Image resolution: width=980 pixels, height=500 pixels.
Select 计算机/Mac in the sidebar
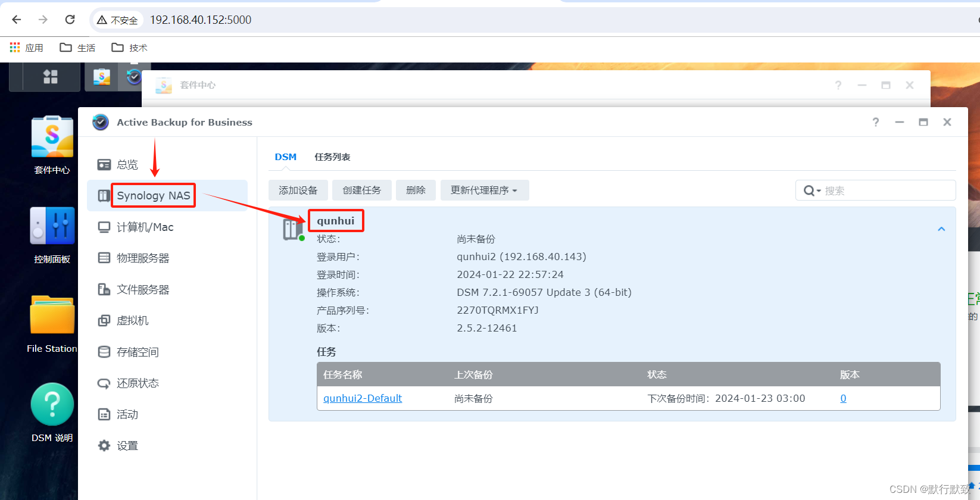tap(167, 227)
